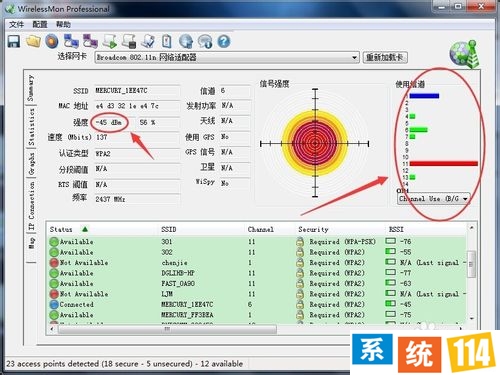Click the network list scroll-up arrow
This screenshot has width=500, height=375.
coord(471,228)
